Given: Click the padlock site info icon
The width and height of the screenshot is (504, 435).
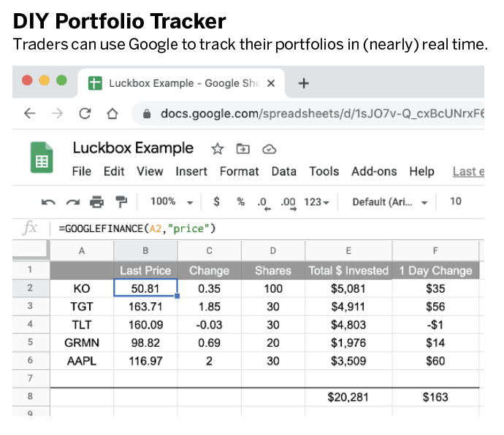Looking at the screenshot, I should tap(147, 114).
